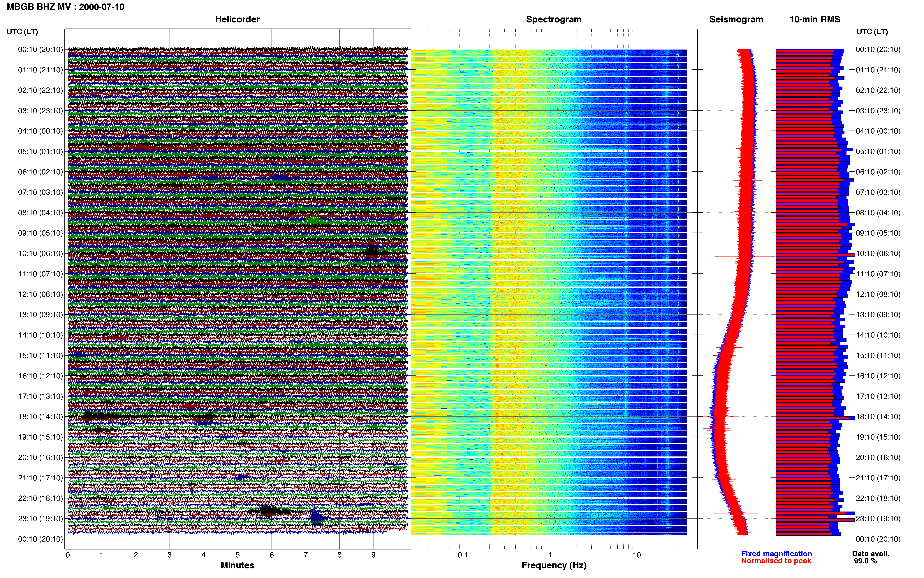The image size is (924, 578).
Task: Click helicorder time label "05:10 (01:10)"
Action: tap(41, 151)
